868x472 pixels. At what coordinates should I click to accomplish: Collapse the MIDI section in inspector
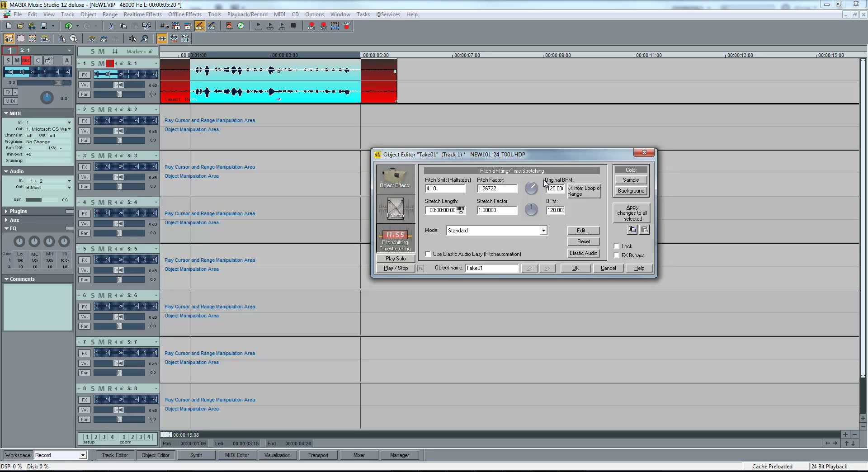click(x=7, y=113)
